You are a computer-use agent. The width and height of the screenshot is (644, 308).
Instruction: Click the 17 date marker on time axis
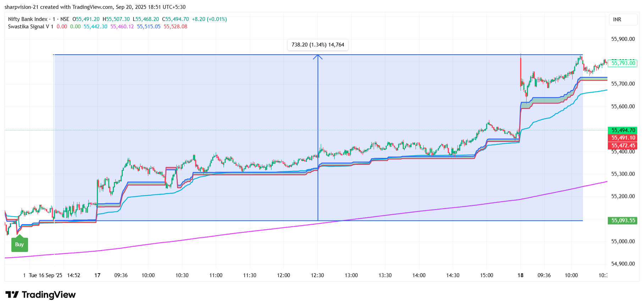98,275
